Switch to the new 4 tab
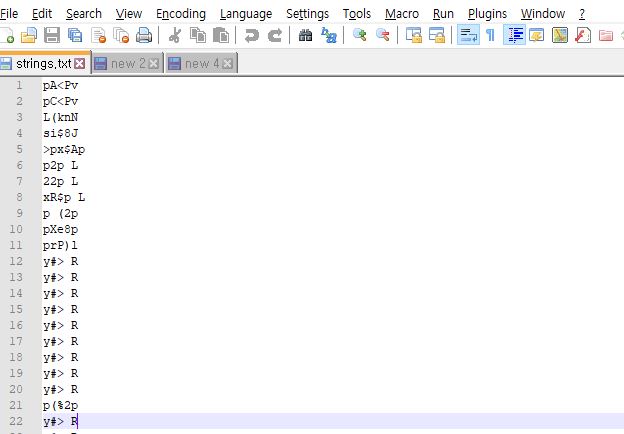This screenshot has height=434, width=624. click(x=202, y=64)
